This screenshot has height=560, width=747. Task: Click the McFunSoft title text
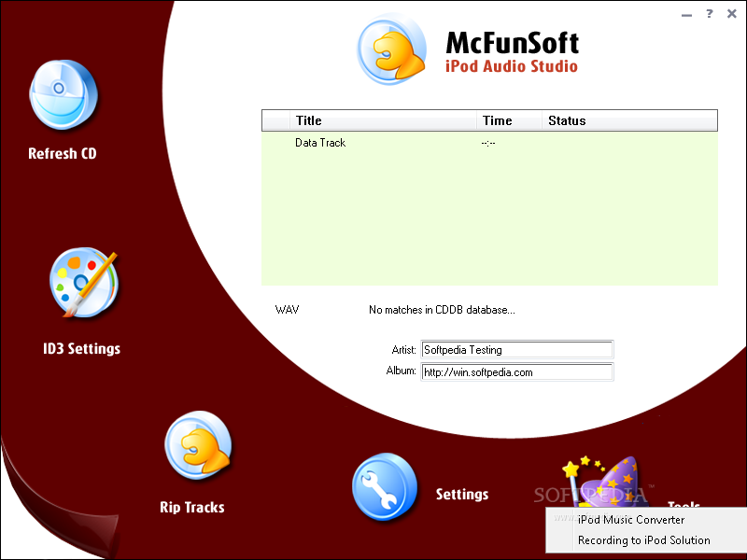pos(512,43)
